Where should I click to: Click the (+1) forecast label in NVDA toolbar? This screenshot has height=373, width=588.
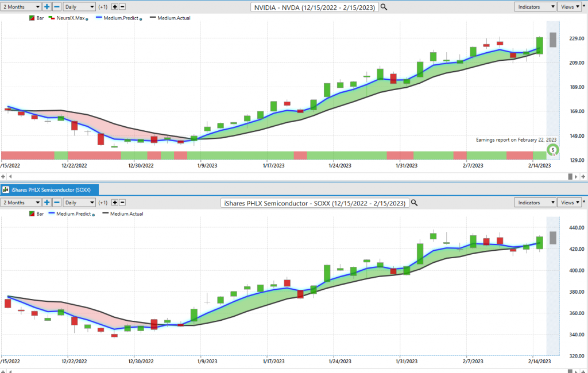click(103, 7)
